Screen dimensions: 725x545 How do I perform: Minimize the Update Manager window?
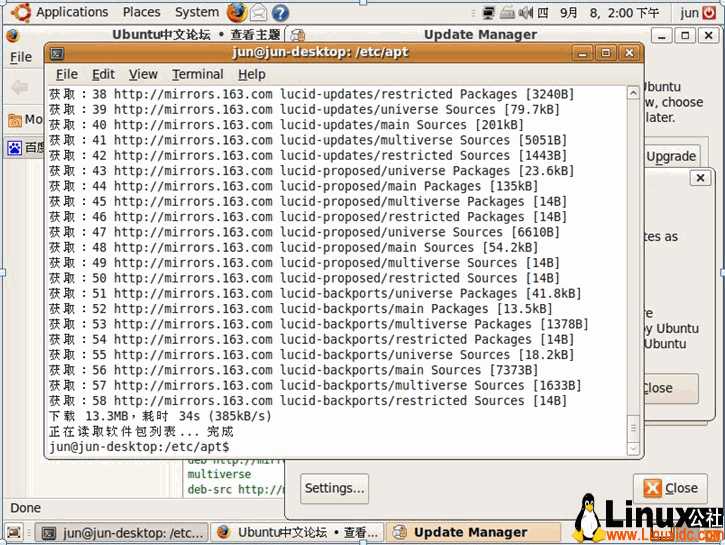[662, 36]
